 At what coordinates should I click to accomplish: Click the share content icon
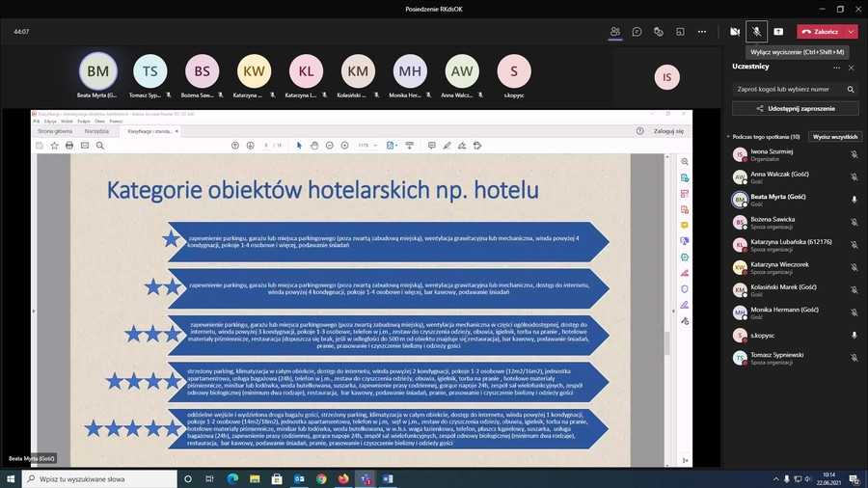[778, 31]
